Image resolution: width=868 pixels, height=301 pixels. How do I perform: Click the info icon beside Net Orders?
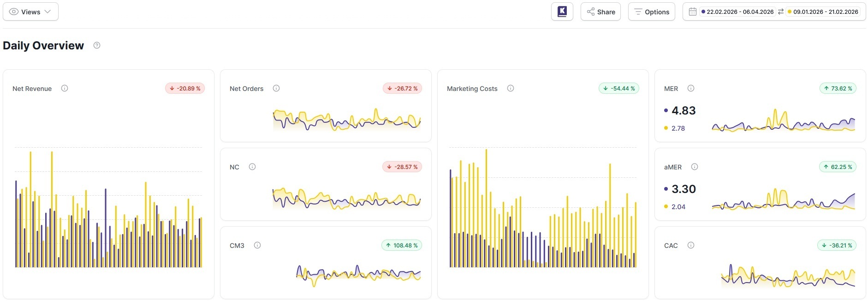point(276,88)
